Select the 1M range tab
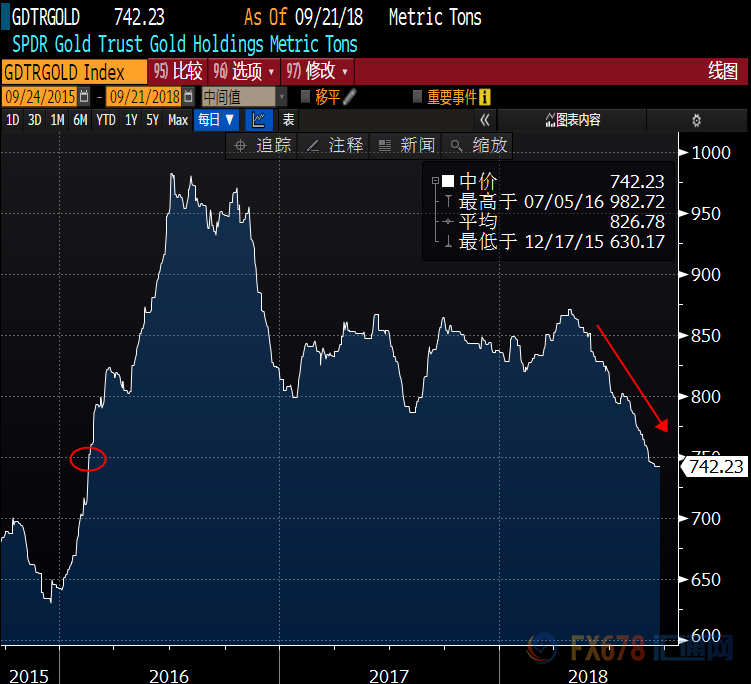The height and width of the screenshot is (684, 751). click(57, 120)
